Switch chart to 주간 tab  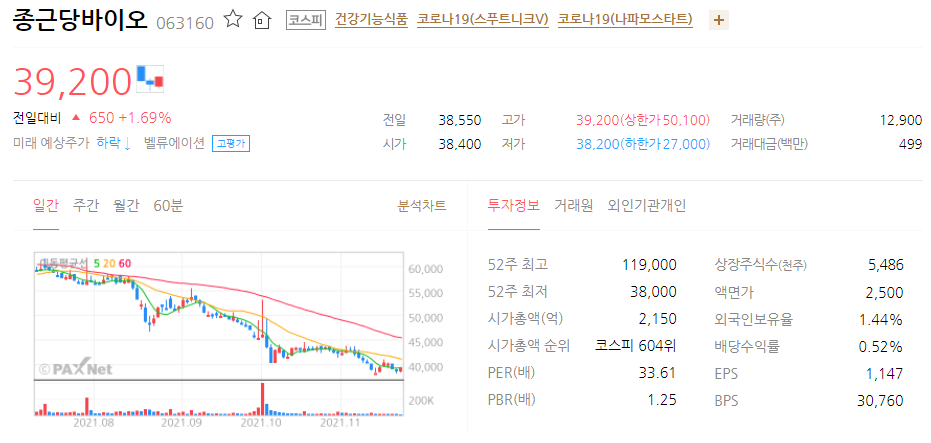[x=86, y=206]
